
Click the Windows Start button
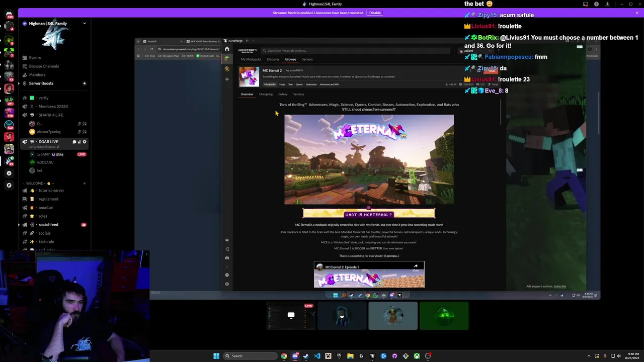pos(216,356)
